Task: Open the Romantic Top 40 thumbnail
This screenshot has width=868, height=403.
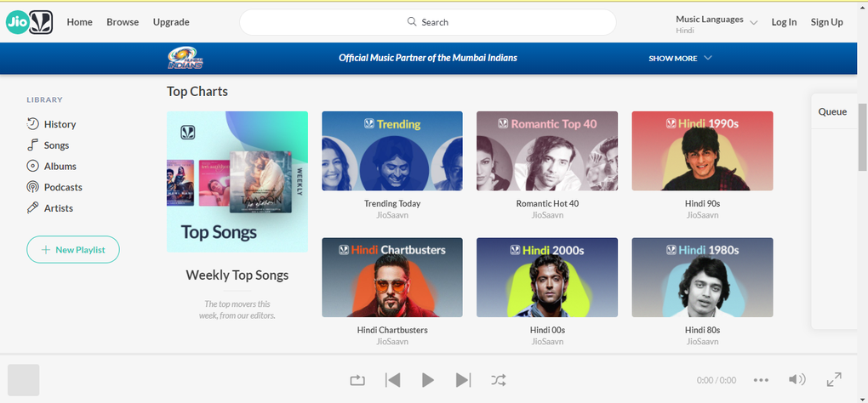Action: [x=547, y=151]
